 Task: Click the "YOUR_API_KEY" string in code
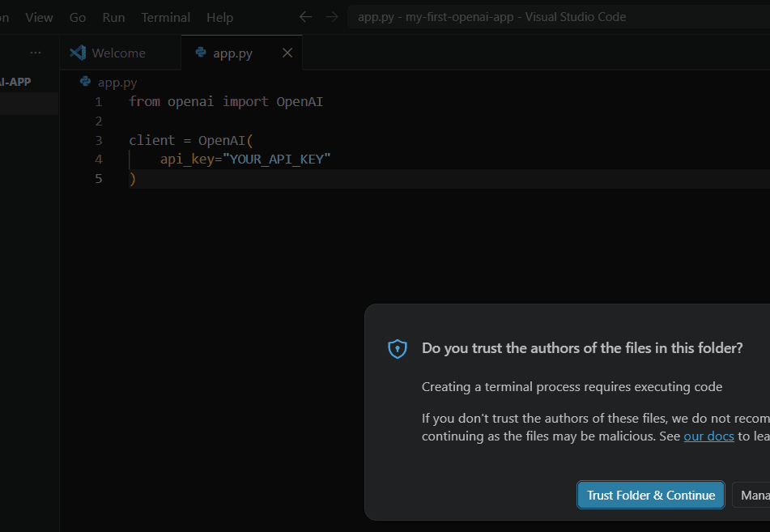[277, 160]
